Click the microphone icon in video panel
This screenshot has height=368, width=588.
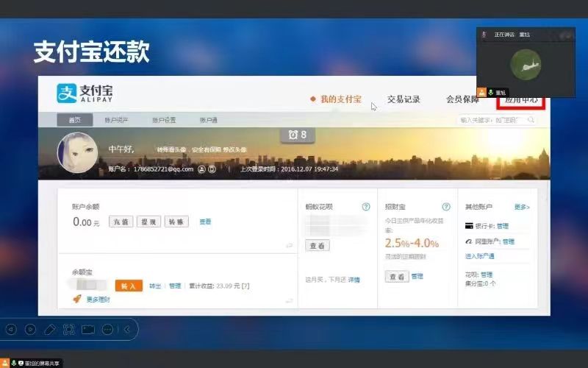point(490,92)
